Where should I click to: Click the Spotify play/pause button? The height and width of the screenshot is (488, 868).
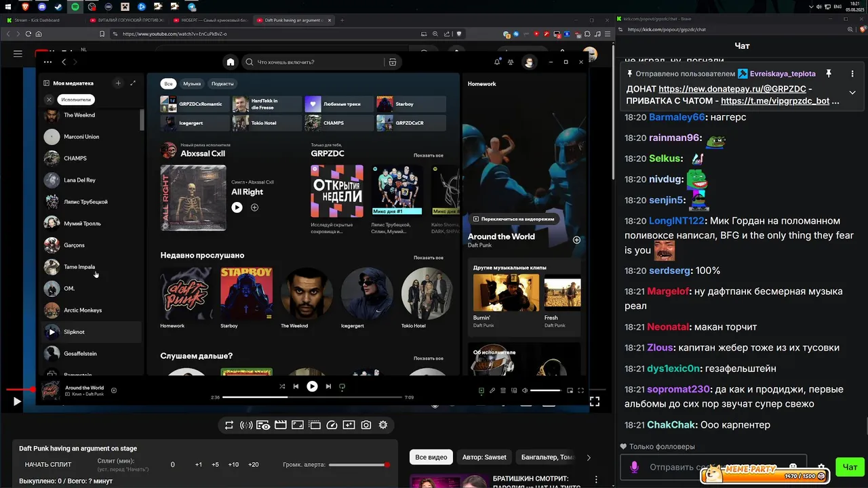[312, 386]
